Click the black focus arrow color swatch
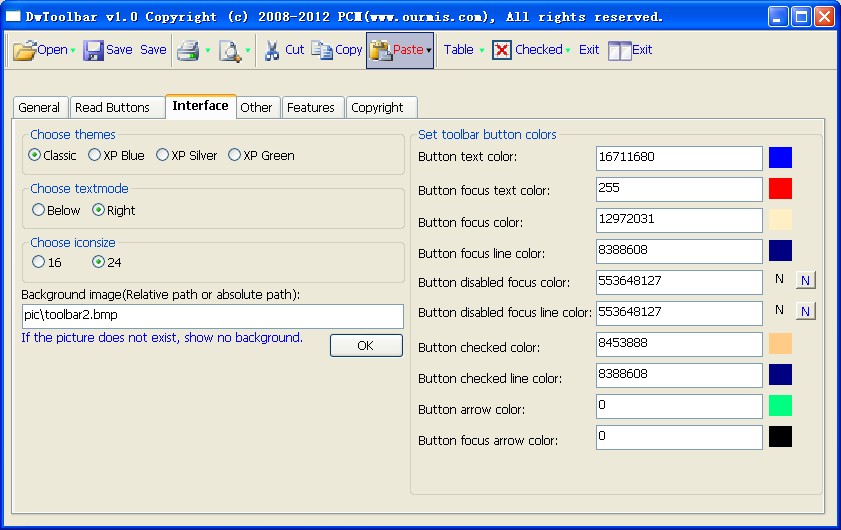This screenshot has height=530, width=841. click(780, 437)
